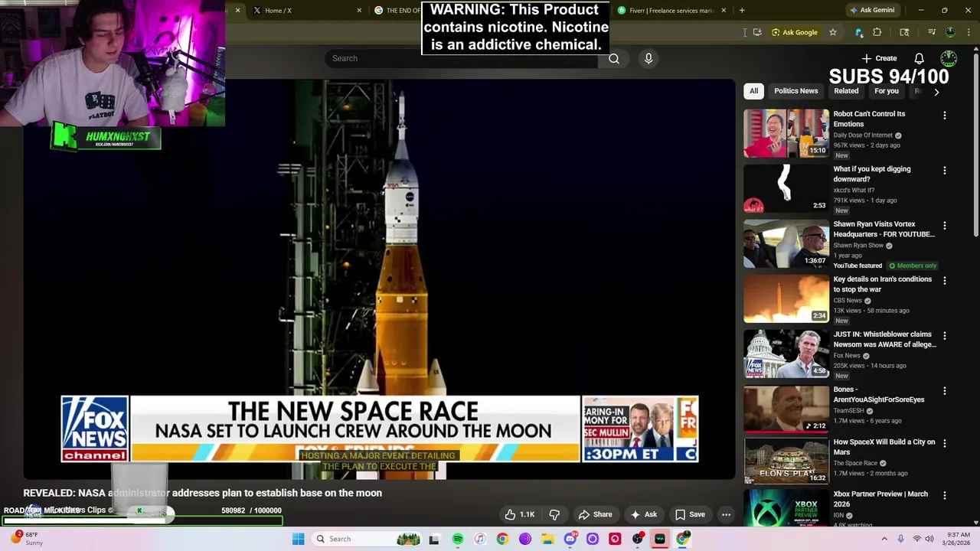Open Spotify from the taskbar
The height and width of the screenshot is (551, 980).
coord(457,539)
